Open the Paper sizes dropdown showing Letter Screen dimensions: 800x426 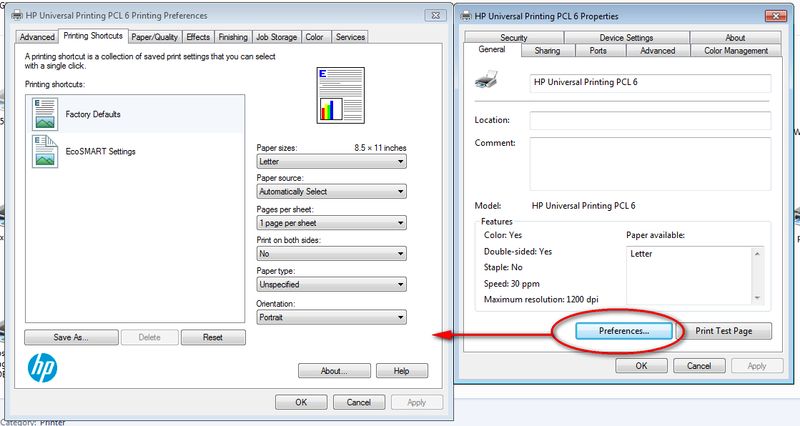coord(331,162)
